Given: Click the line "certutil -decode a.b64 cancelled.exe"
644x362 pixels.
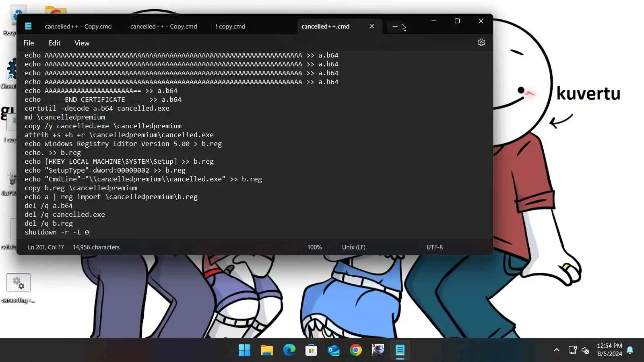Looking at the screenshot, I should click(97, 109).
